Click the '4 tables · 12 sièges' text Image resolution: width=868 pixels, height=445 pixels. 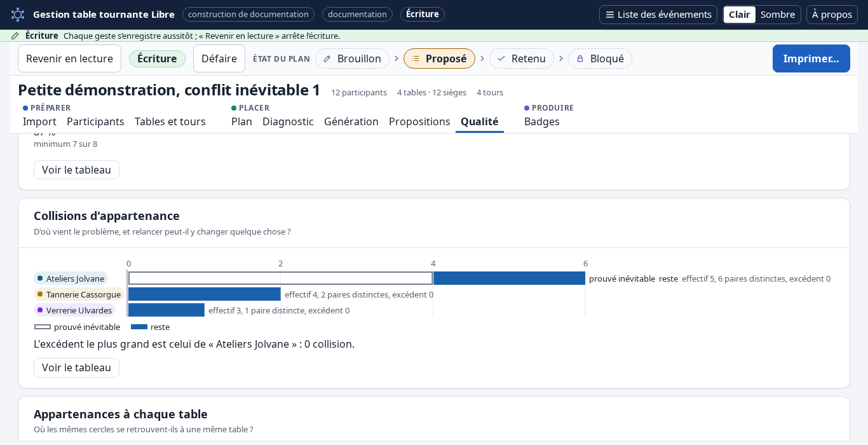pyautogui.click(x=431, y=93)
